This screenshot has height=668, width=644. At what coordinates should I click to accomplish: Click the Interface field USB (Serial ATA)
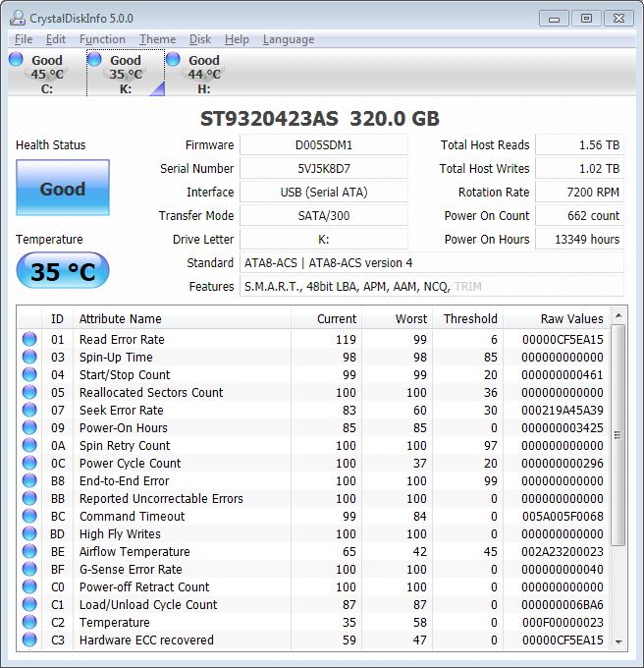(324, 193)
